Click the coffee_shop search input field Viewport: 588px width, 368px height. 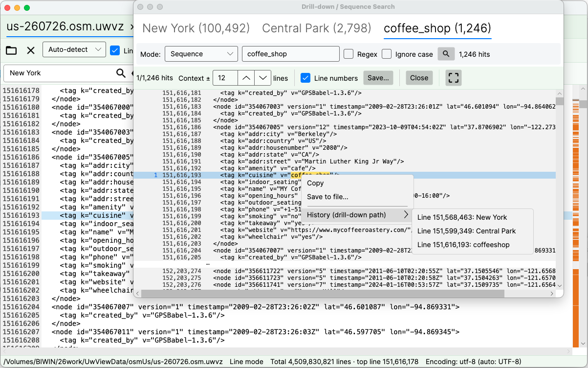pyautogui.click(x=291, y=54)
